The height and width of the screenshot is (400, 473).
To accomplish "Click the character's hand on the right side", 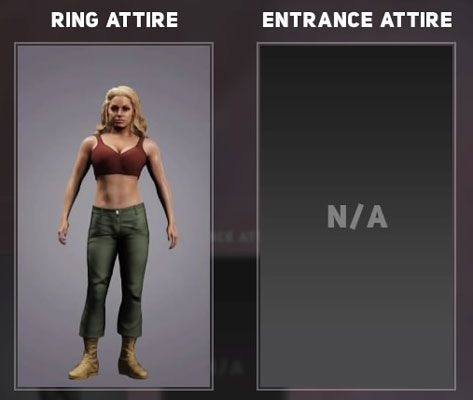I will point(172,237).
